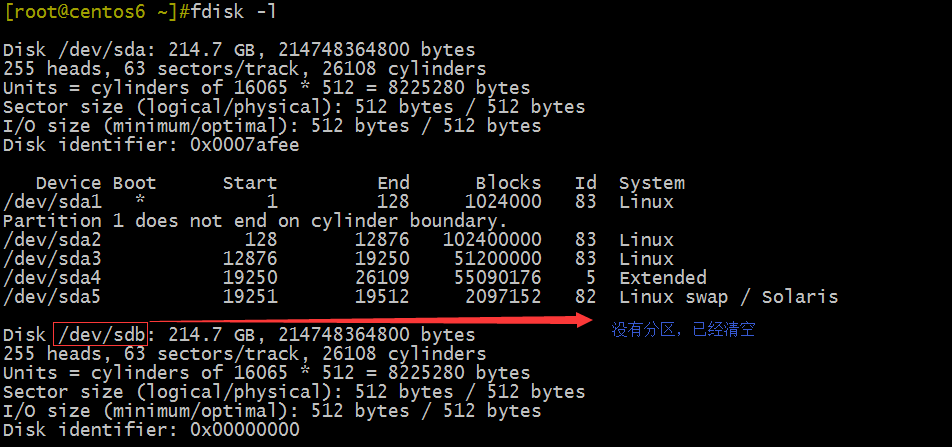Click Id value 82 on the sda5 row
The width and height of the screenshot is (952, 447).
tap(586, 297)
